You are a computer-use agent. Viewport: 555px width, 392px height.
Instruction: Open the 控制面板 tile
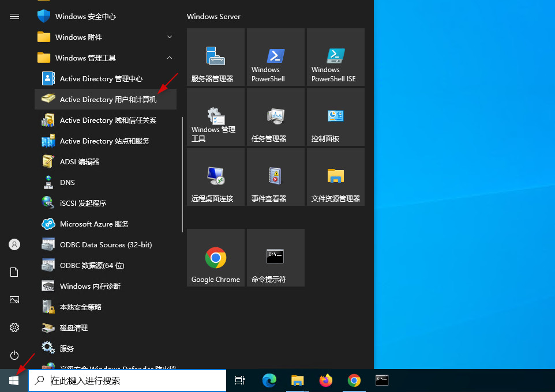336,117
